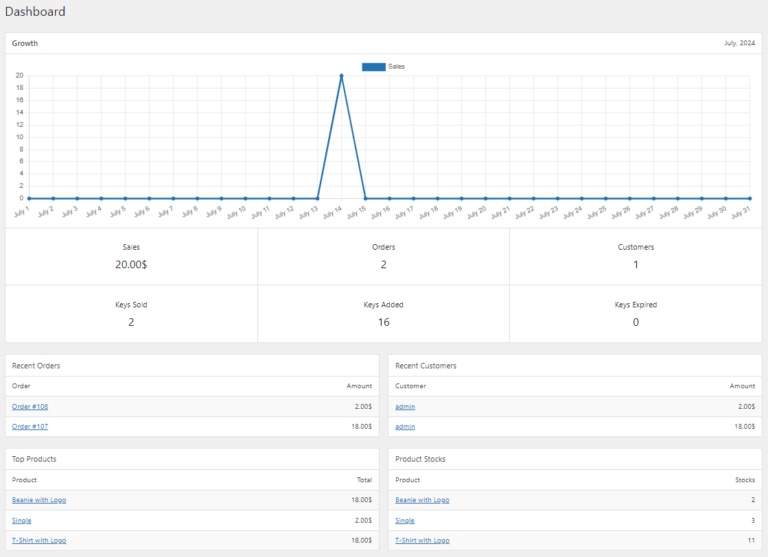The height and width of the screenshot is (557, 768).
Task: Click the Sales legend label
Action: point(396,67)
